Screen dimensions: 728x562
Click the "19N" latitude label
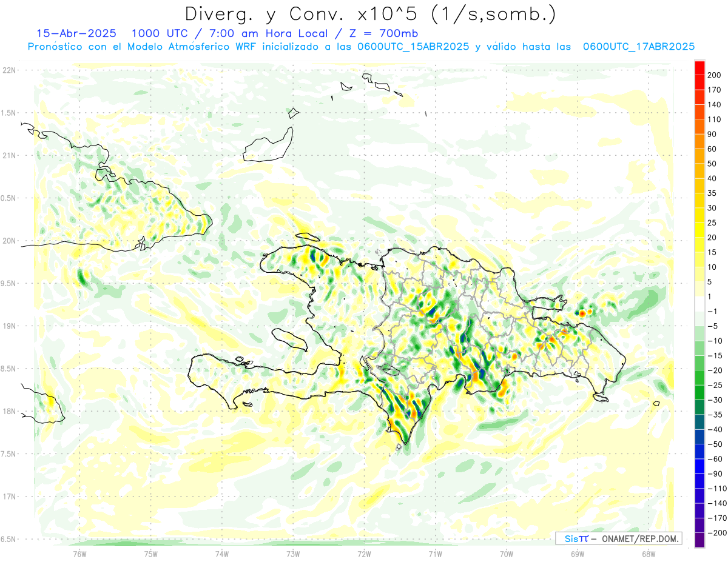(x=9, y=326)
